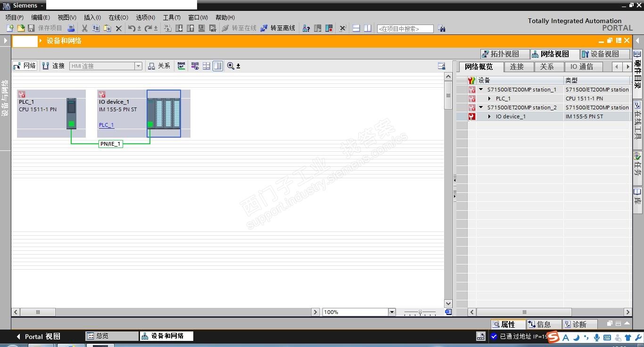Open the zoom dropdown arrow next to magnifier
This screenshot has height=347, width=644.
[x=238, y=66]
